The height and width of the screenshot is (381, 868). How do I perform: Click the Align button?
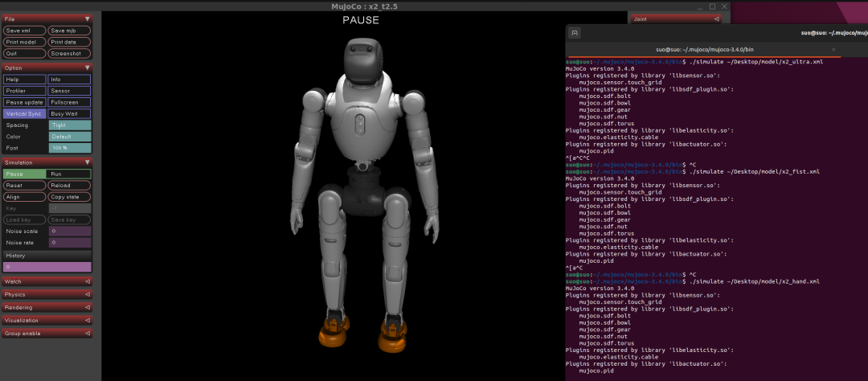pos(24,197)
